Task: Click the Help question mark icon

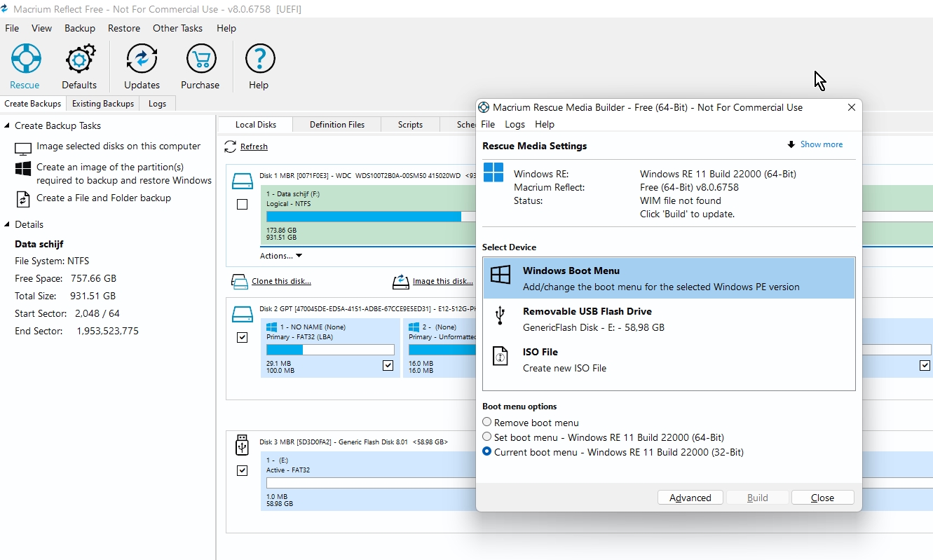Action: pyautogui.click(x=259, y=60)
